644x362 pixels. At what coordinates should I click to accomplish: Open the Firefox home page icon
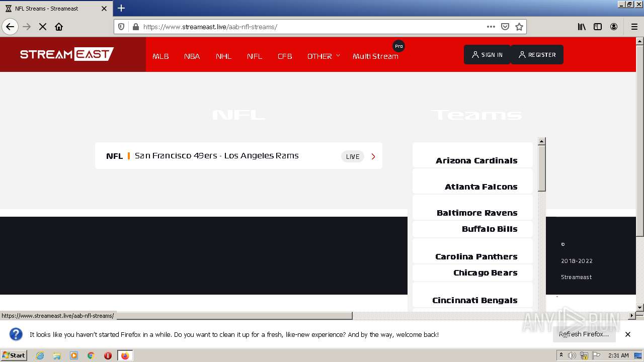coord(59,27)
